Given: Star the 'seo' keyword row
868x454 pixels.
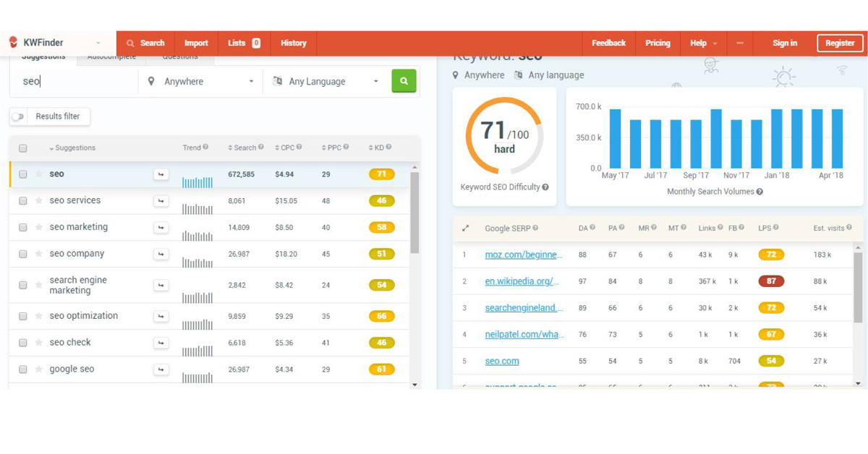Looking at the screenshot, I should click(39, 174).
